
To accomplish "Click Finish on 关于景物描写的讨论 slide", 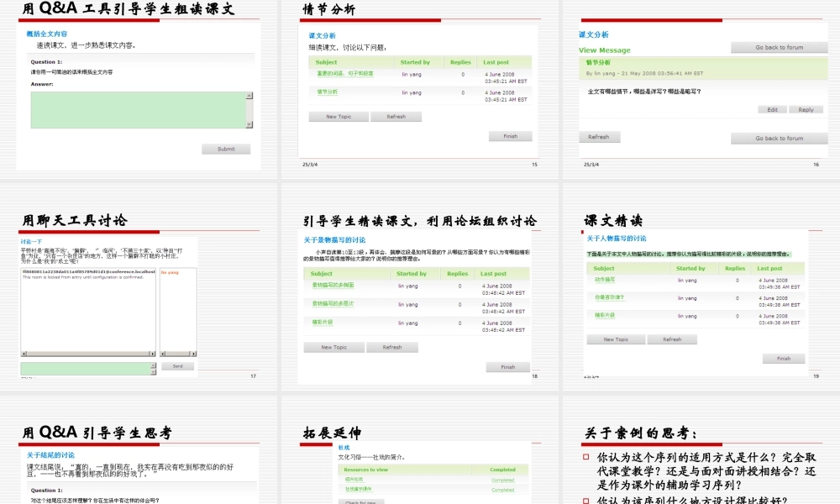I will (508, 367).
